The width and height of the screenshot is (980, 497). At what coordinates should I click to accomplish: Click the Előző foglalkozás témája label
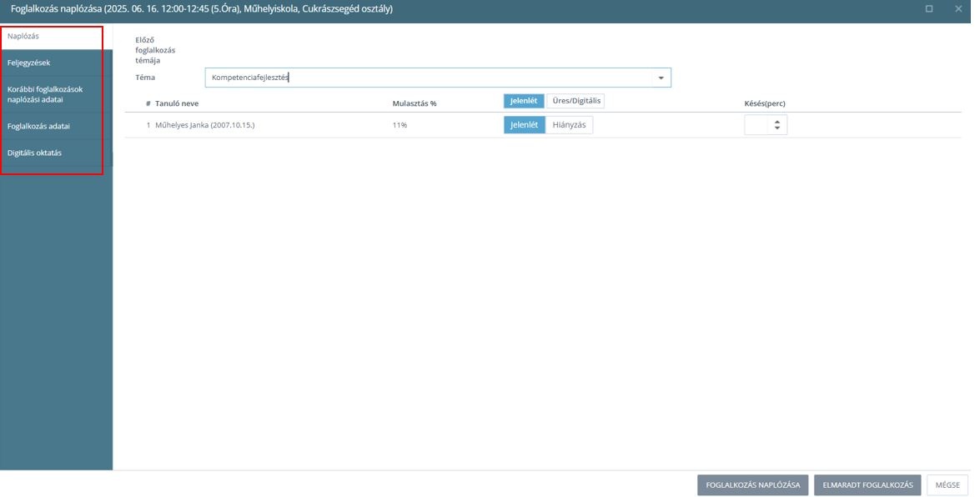click(x=155, y=51)
